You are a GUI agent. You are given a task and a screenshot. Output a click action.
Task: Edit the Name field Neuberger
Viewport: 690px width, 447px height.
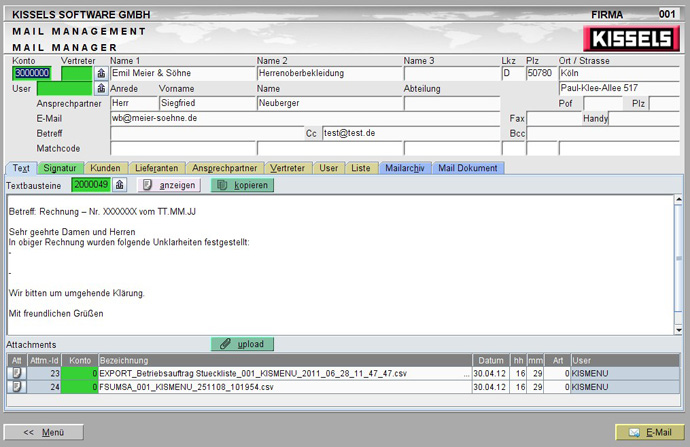pyautogui.click(x=330, y=103)
